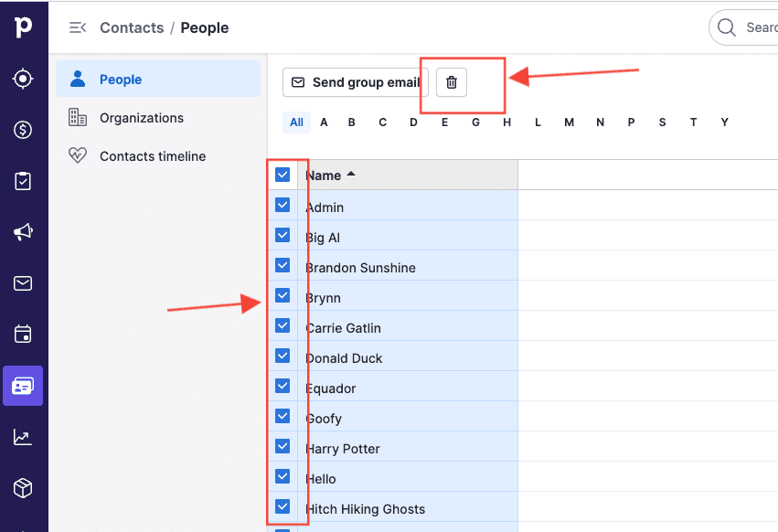The width and height of the screenshot is (778, 532).
Task: Open Campaigns from the megaphone icon
Action: pyautogui.click(x=23, y=233)
